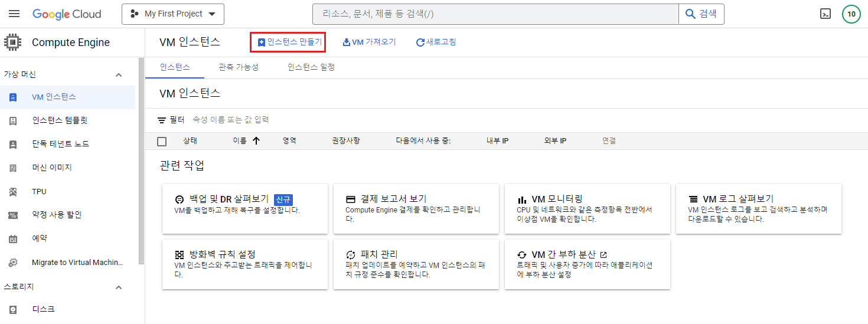The width and height of the screenshot is (868, 324).
Task: Click the 검색 search button
Action: tap(701, 14)
